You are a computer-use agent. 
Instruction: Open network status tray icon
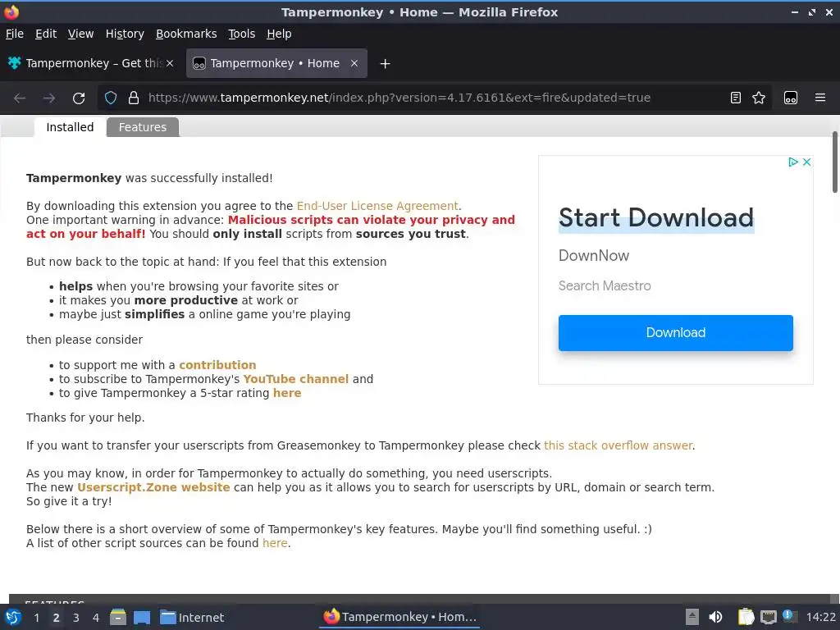(x=768, y=617)
